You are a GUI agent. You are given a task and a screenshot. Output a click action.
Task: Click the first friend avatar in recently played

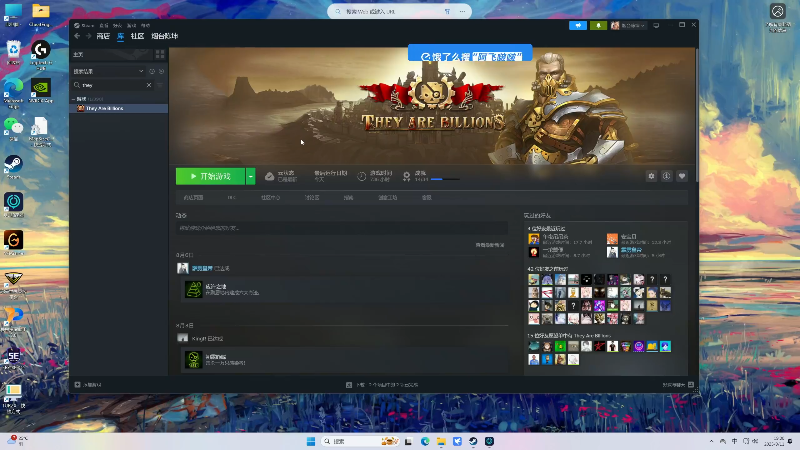coord(534,239)
